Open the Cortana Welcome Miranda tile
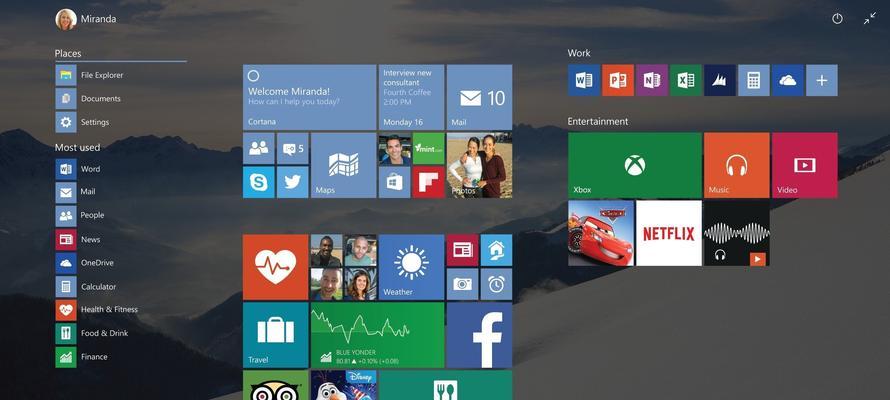This screenshot has height=400, width=890. (x=309, y=97)
